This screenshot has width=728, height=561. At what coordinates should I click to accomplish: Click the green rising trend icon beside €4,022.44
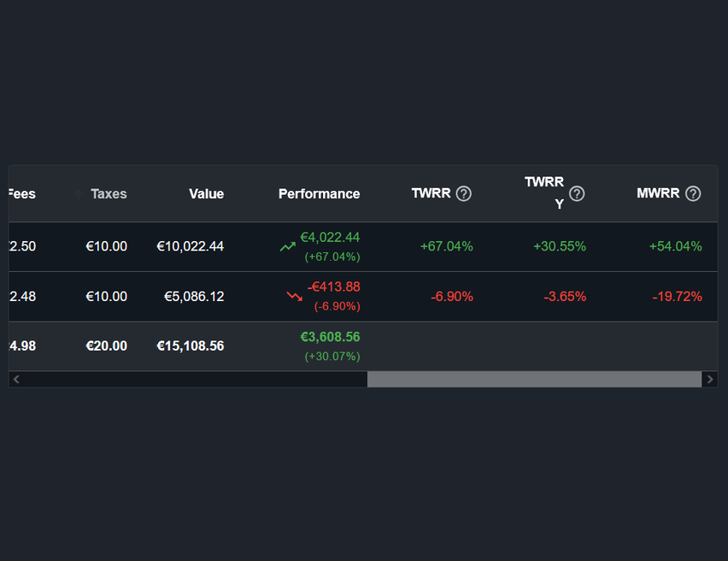[x=287, y=245]
